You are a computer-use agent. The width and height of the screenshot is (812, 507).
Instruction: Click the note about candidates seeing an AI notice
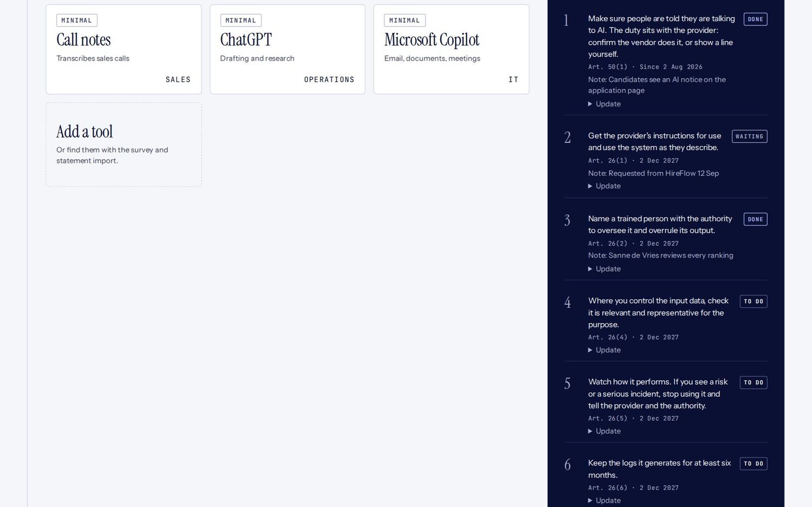click(657, 85)
